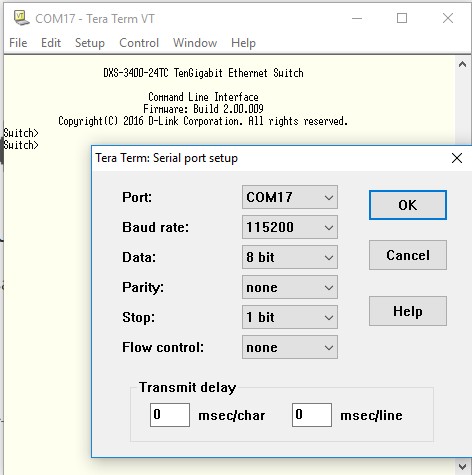This screenshot has height=475, width=472.
Task: Focus the msec/char transmit delay field
Action: (x=170, y=415)
